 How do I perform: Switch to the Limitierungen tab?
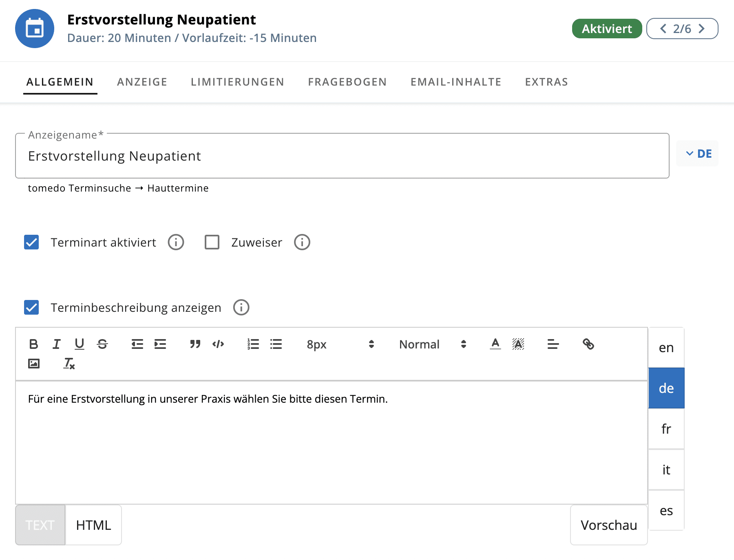(237, 82)
